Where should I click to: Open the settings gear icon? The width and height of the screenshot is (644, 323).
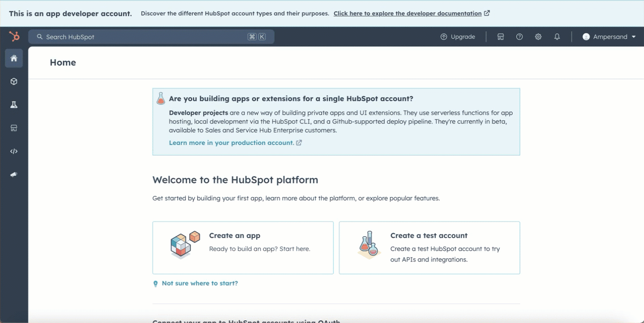tap(538, 37)
